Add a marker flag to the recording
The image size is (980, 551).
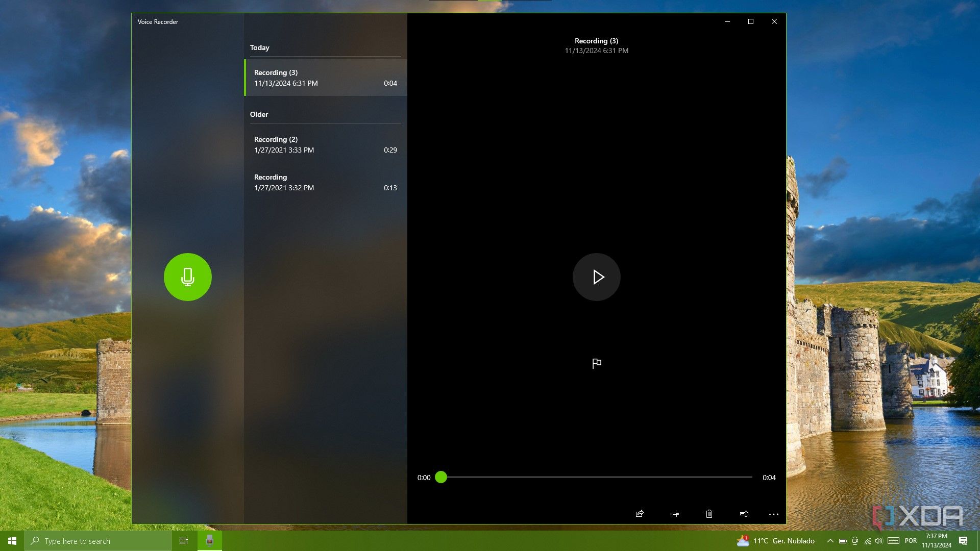596,363
